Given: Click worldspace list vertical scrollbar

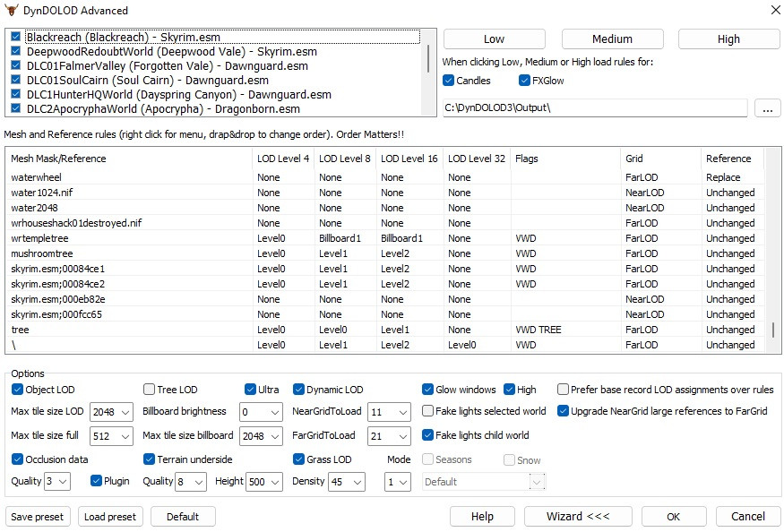Looking at the screenshot, I should (x=428, y=58).
